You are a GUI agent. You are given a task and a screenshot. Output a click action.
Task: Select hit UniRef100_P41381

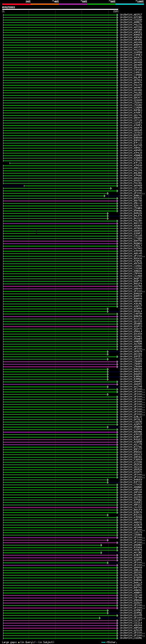tap(131, 183)
